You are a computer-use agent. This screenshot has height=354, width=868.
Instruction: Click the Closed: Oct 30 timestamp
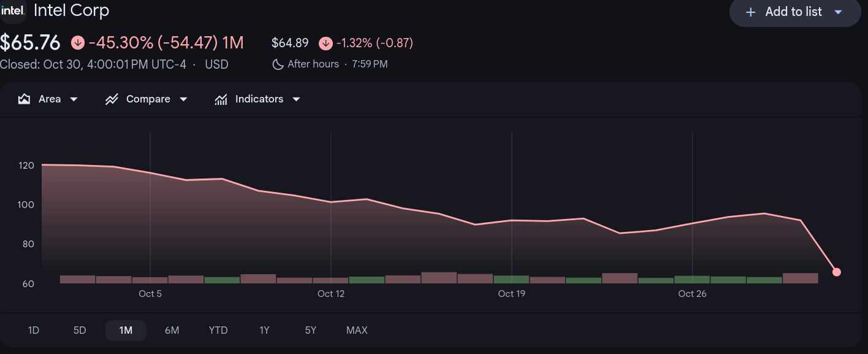[x=93, y=64]
